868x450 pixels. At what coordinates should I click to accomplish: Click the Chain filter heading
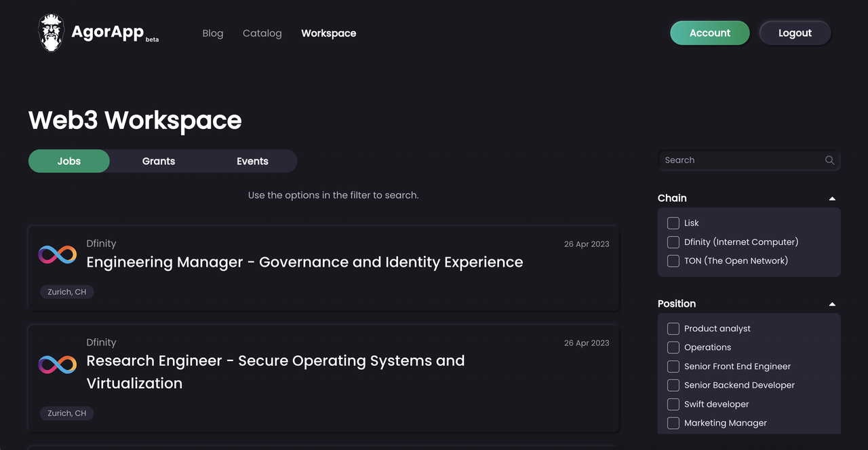pos(672,198)
